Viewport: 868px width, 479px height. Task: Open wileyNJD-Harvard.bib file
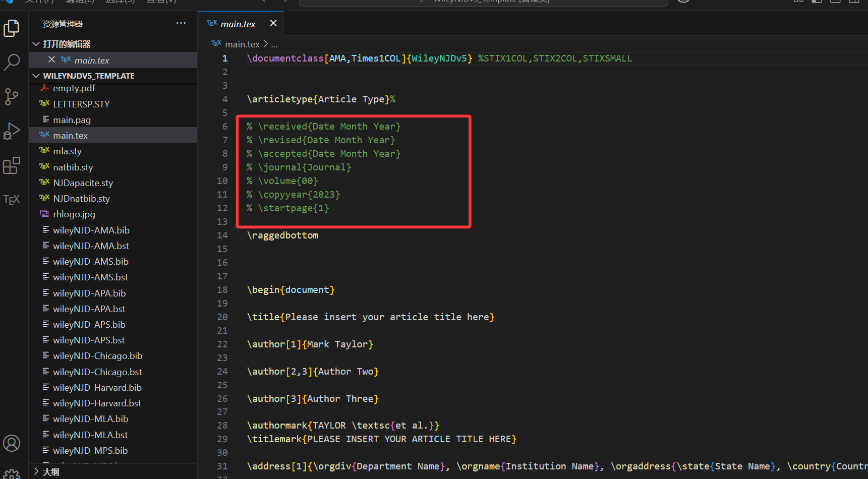pyautogui.click(x=113, y=387)
